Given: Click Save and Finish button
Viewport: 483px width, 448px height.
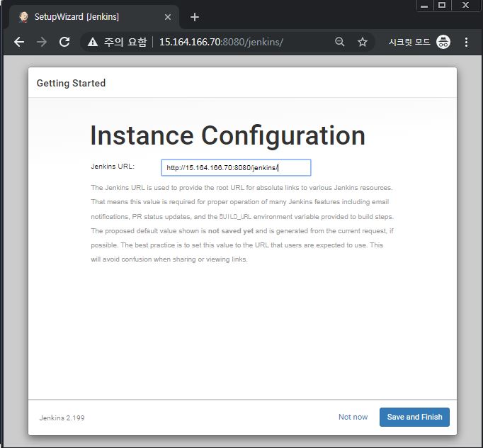Looking at the screenshot, I should tap(414, 417).
